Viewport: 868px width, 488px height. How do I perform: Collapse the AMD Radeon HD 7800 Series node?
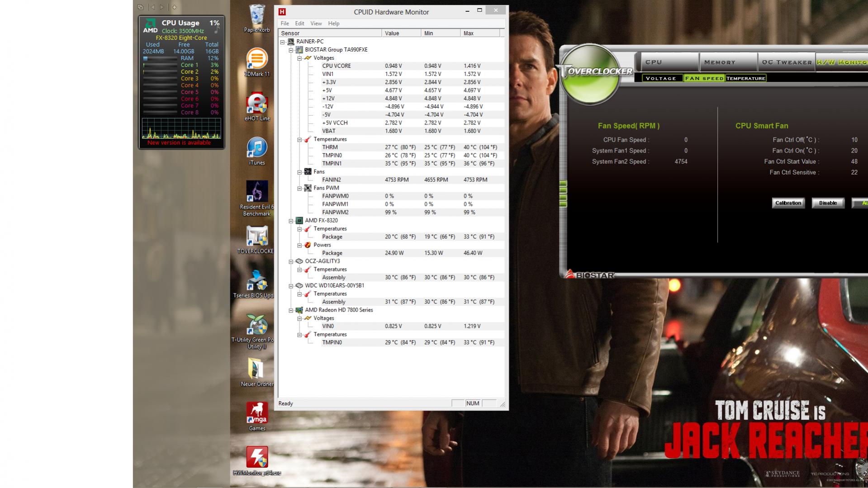291,310
